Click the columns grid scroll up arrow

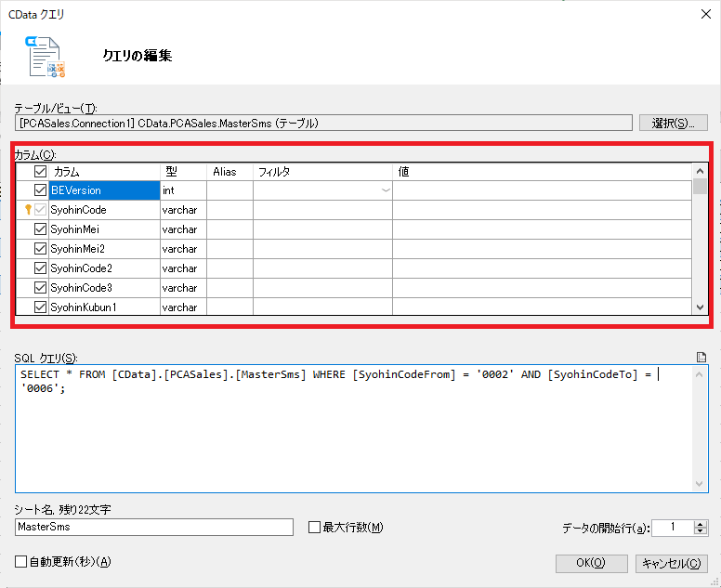pos(700,171)
